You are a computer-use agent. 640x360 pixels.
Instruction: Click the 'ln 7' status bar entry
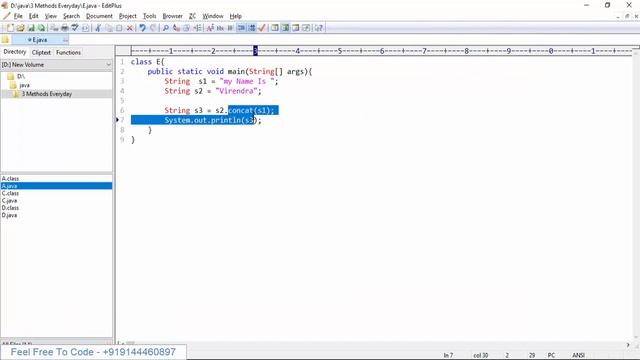pos(448,355)
